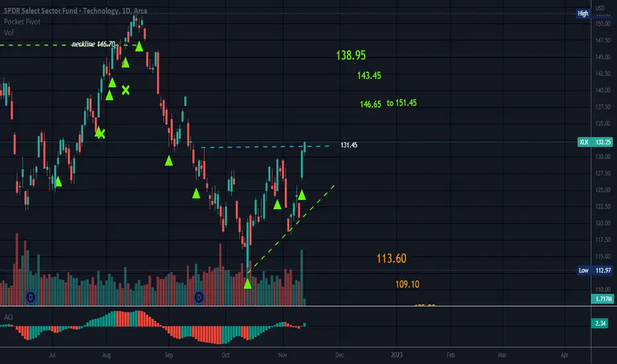This screenshot has height=364, width=617.
Task: Select the 146.65 green text annotation
Action: [370, 105]
